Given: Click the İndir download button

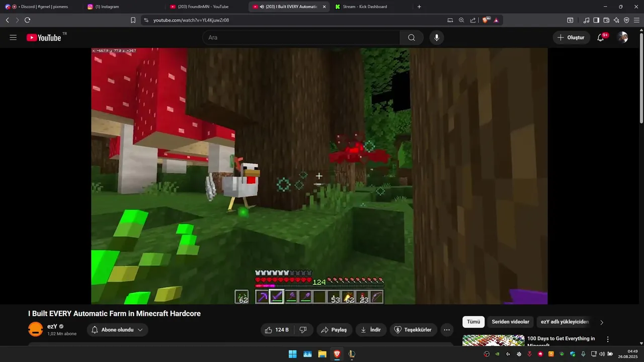Looking at the screenshot, I should (x=371, y=330).
